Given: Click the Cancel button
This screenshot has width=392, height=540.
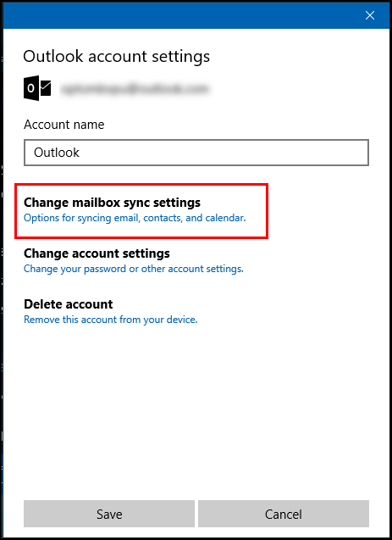Looking at the screenshot, I should click(284, 514).
